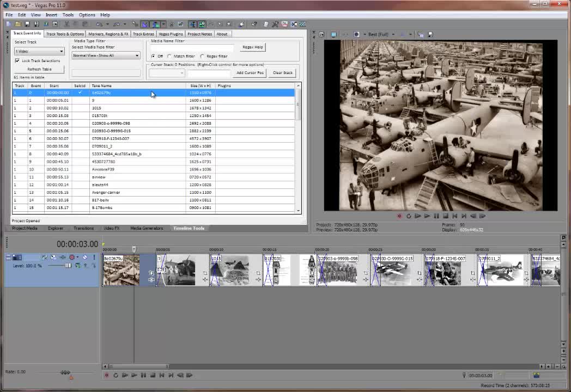This screenshot has height=392, width=571.
Task: Save preview snapshot to file icon
Action: 430,34
